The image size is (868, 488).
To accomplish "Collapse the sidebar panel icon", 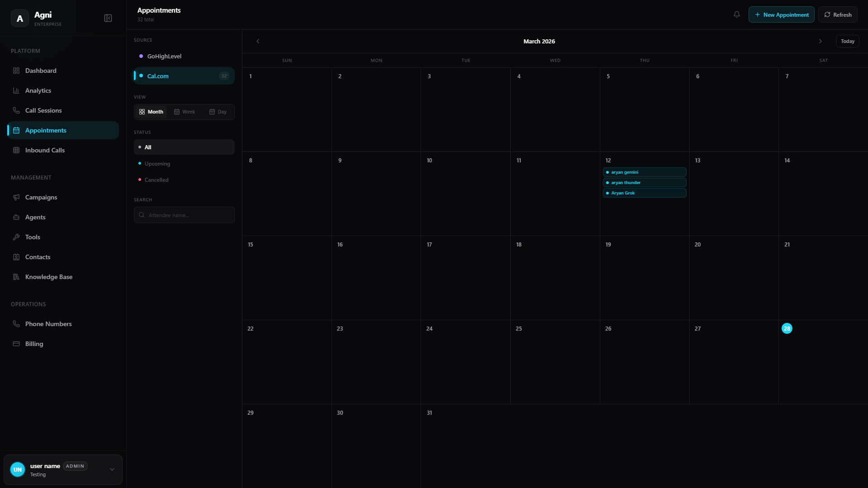I will (108, 18).
